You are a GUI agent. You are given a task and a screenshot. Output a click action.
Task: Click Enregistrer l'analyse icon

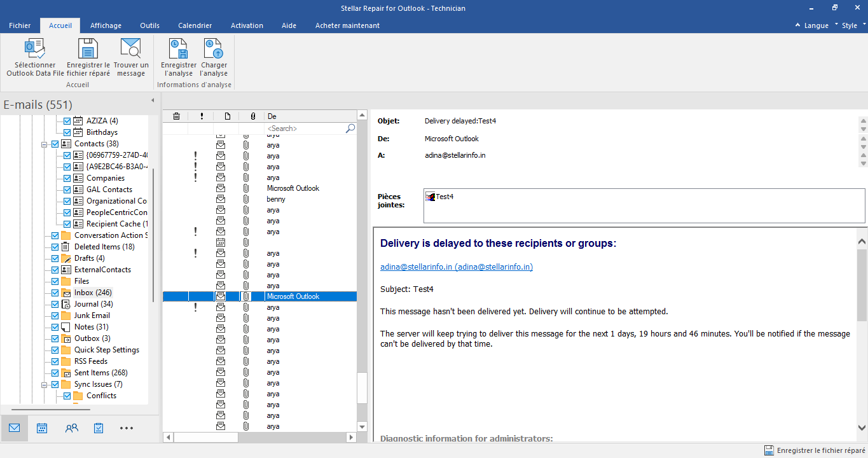click(x=178, y=48)
